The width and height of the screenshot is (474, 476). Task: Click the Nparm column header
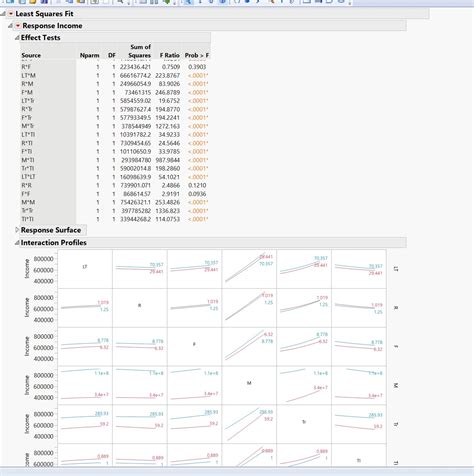point(89,55)
